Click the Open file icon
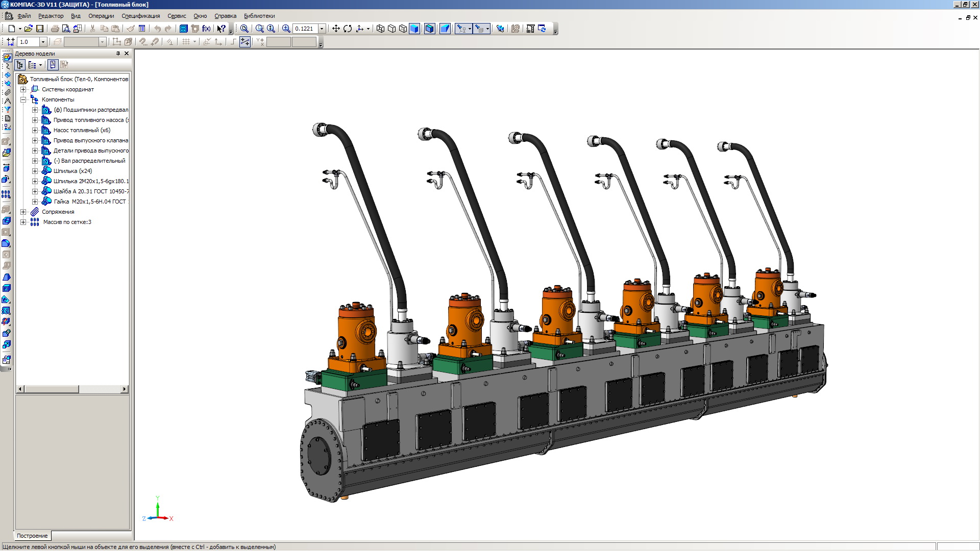Image resolution: width=980 pixels, height=551 pixels. (x=28, y=29)
